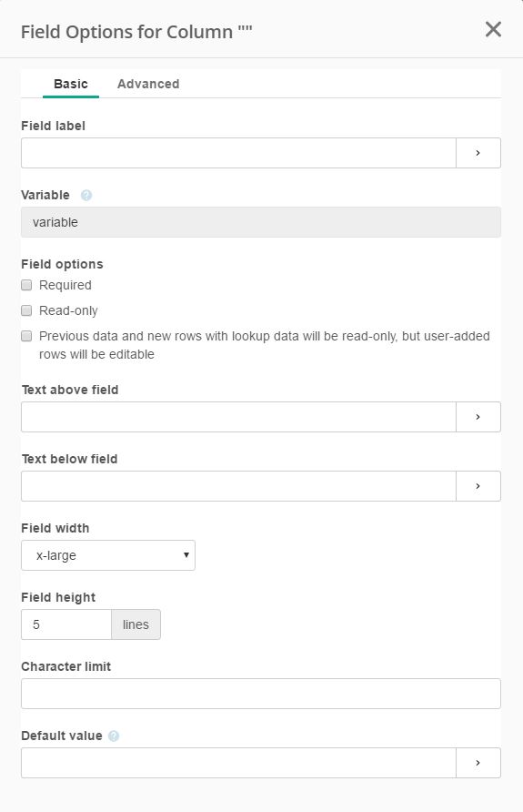Toggle the Read-only checkbox
The width and height of the screenshot is (523, 812).
coord(26,310)
